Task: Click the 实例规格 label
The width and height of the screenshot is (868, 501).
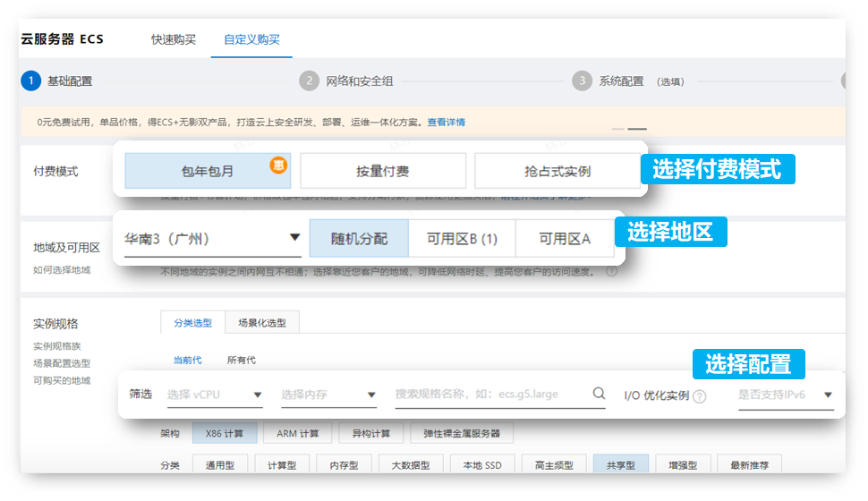Action: 55,324
